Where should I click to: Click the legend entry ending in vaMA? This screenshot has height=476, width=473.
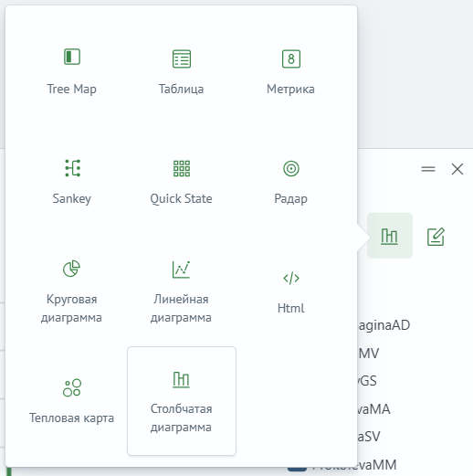click(374, 409)
